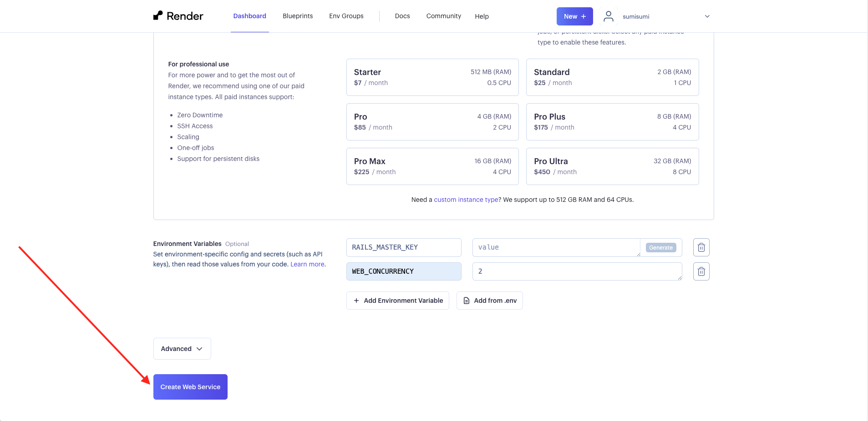
Task: Click the 'Support for persistent disks' item
Action: tap(218, 159)
